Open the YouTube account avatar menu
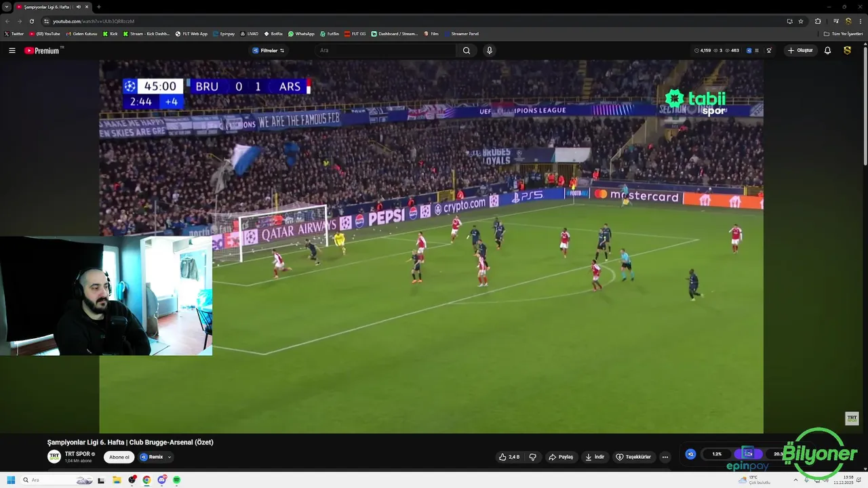Image resolution: width=868 pixels, height=488 pixels. [x=847, y=50]
